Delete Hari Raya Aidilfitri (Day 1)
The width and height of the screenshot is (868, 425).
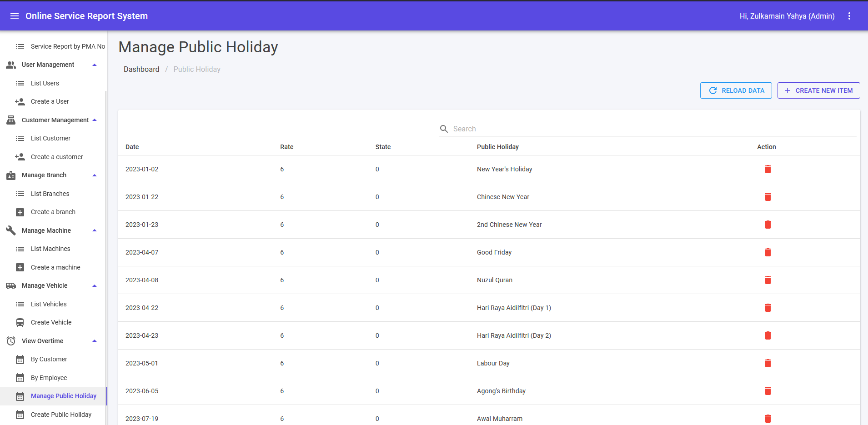(768, 308)
